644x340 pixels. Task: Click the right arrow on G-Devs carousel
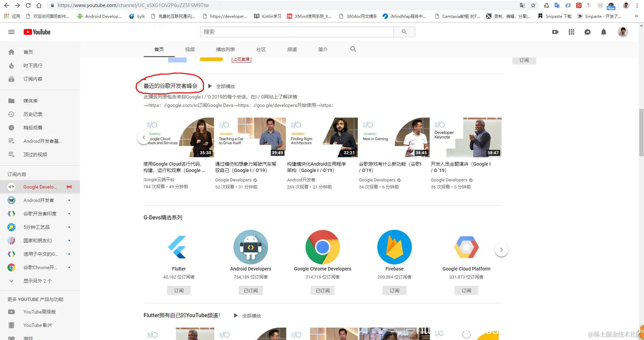coord(501,249)
